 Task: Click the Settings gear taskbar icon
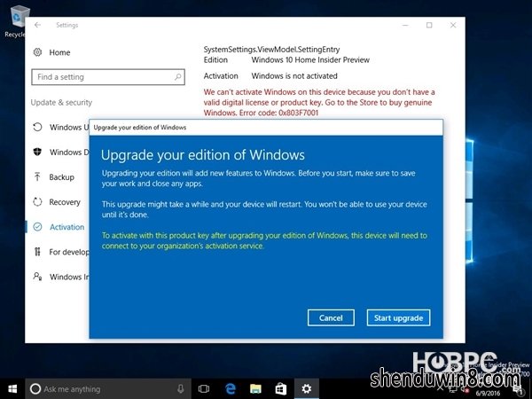pyautogui.click(x=307, y=389)
